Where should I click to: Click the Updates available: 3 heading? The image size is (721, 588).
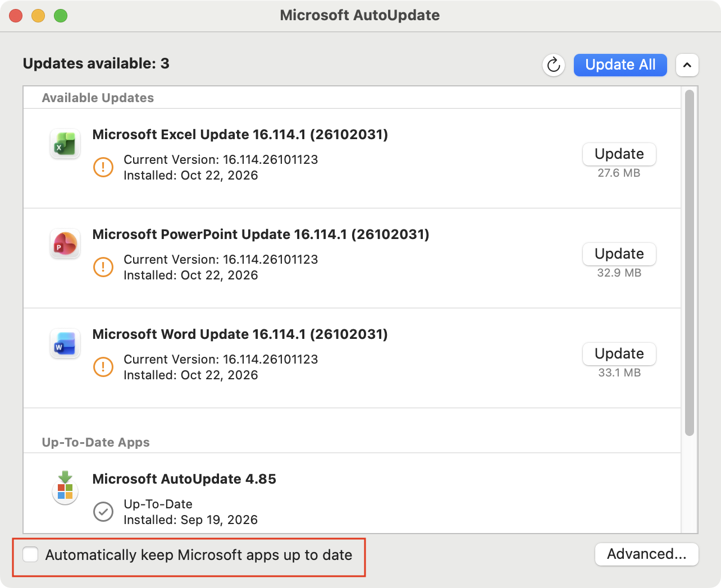[x=96, y=63]
